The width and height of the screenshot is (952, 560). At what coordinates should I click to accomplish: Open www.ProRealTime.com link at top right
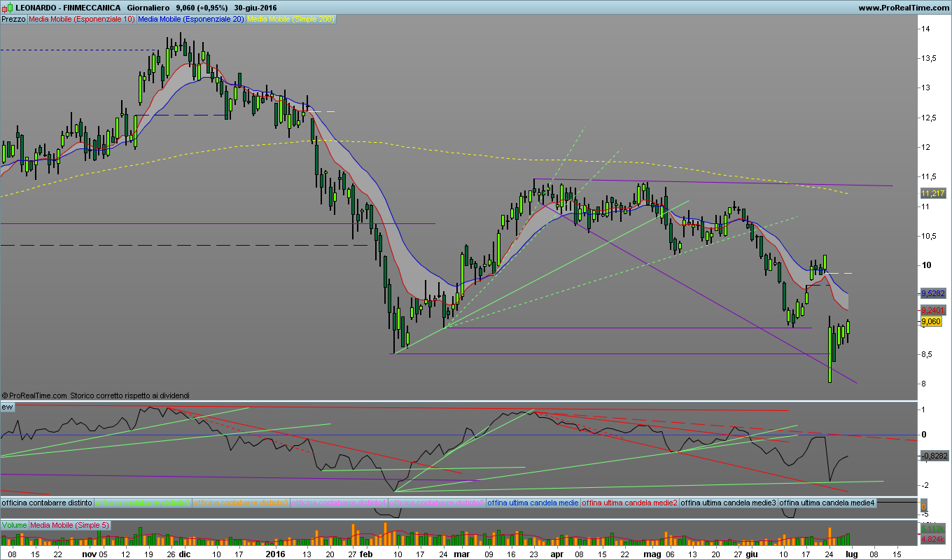[903, 8]
